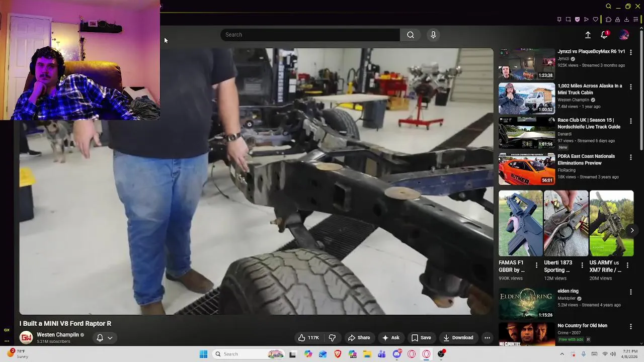Open Jynxzi vs PlaqueBoyMax R6 1v1 thumbnail

pos(527,64)
